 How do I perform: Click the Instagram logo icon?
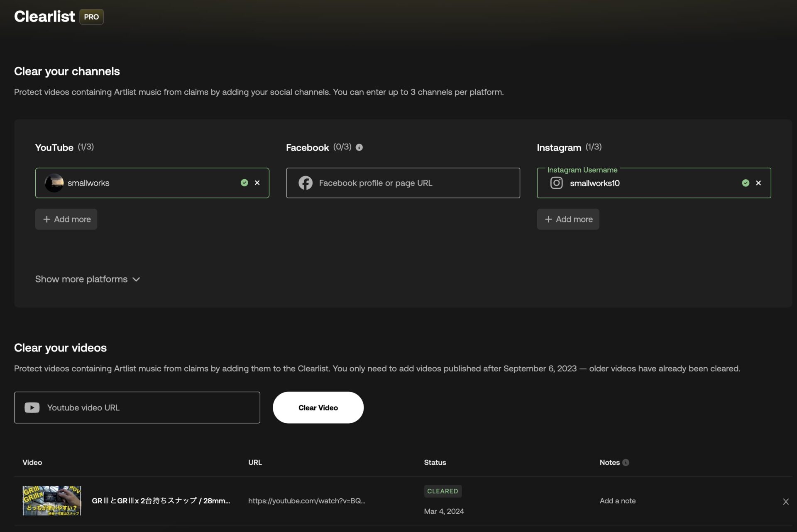click(x=556, y=183)
